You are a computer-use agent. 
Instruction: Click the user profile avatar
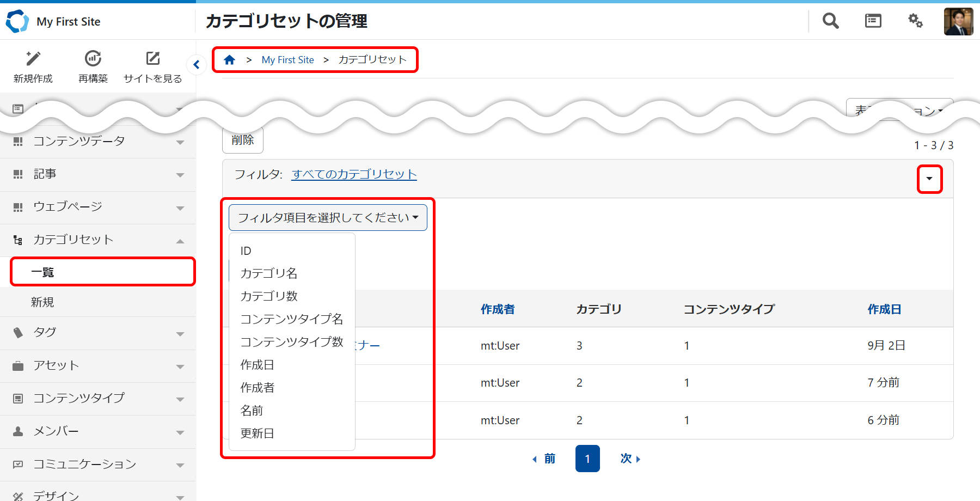(958, 22)
